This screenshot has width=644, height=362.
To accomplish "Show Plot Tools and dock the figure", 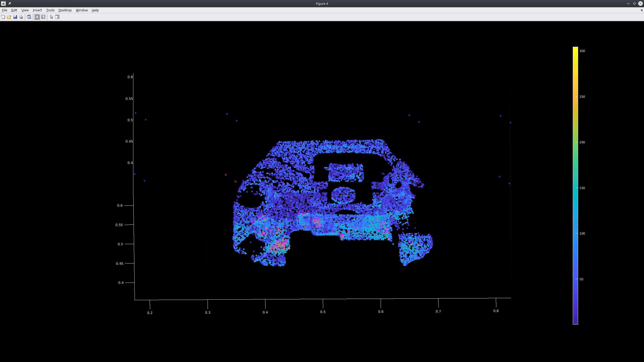I will click(57, 17).
